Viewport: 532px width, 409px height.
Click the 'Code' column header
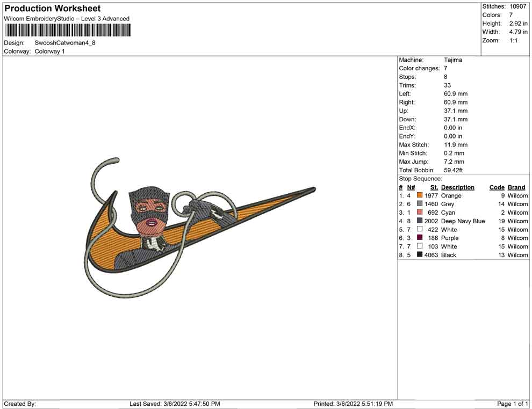(497, 187)
